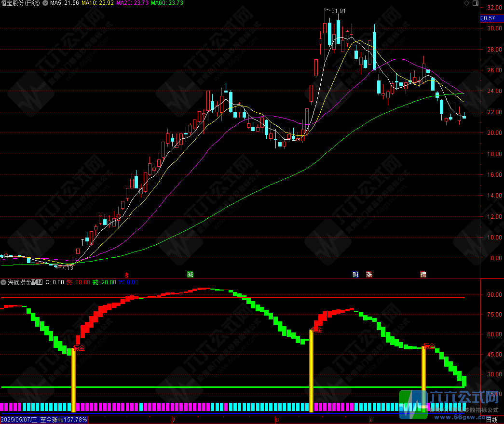Click the diamond icon at top right
Viewport: 504px width, 424px height.
(466, 3)
